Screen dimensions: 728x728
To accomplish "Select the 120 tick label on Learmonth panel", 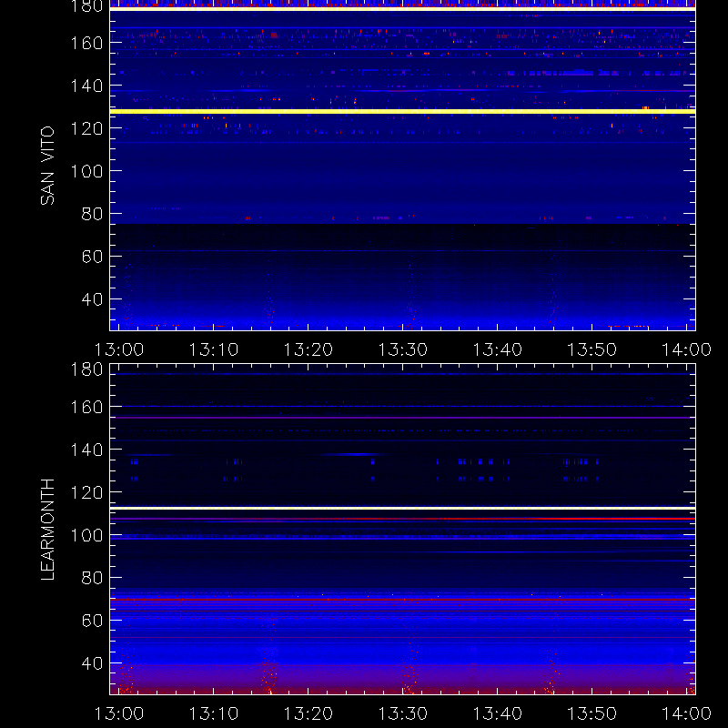I will pyautogui.click(x=86, y=492).
